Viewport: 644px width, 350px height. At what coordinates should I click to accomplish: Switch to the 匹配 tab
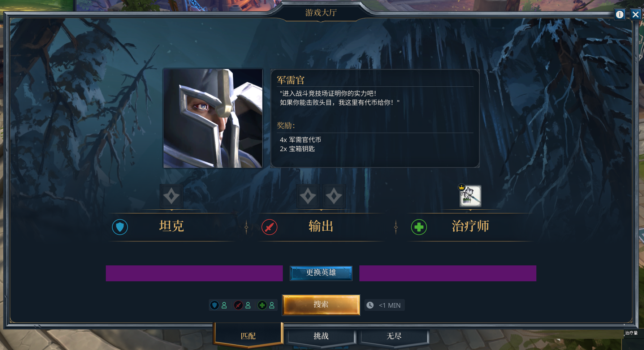pyautogui.click(x=248, y=336)
